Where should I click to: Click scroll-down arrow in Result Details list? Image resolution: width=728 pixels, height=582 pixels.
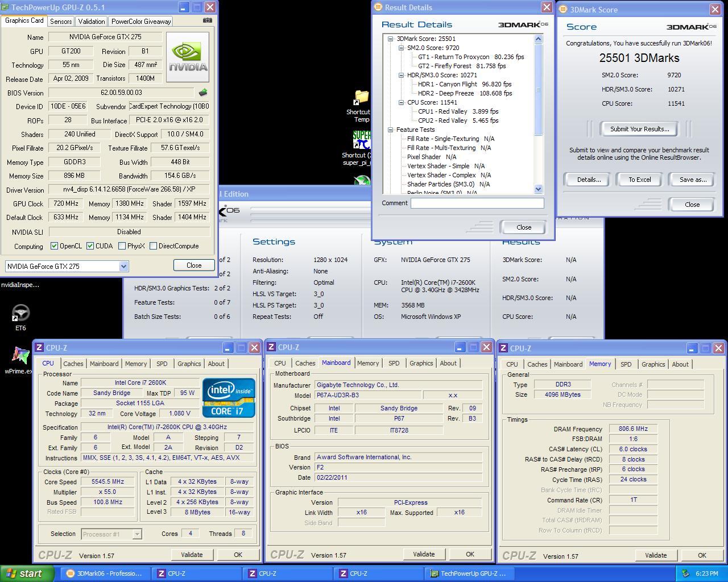coord(538,189)
